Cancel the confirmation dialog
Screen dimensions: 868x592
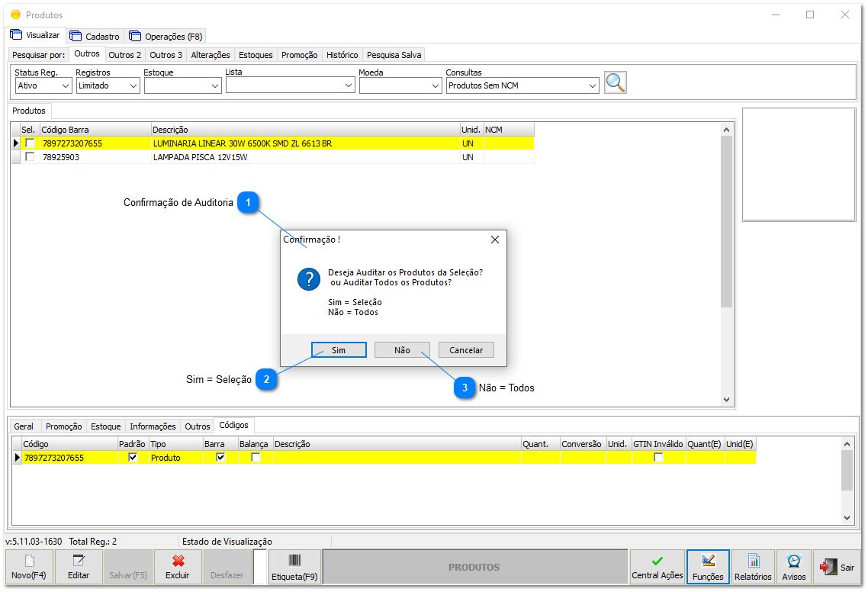click(x=466, y=349)
